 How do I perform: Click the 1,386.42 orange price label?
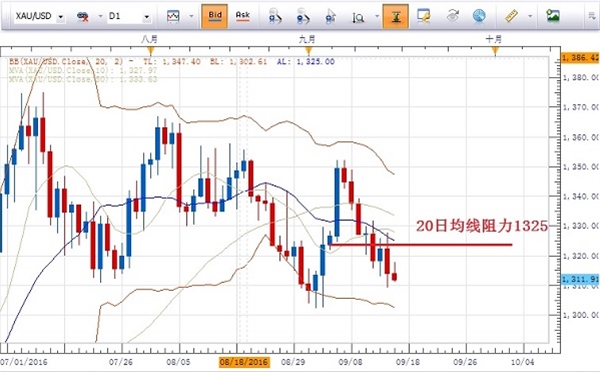(580, 58)
